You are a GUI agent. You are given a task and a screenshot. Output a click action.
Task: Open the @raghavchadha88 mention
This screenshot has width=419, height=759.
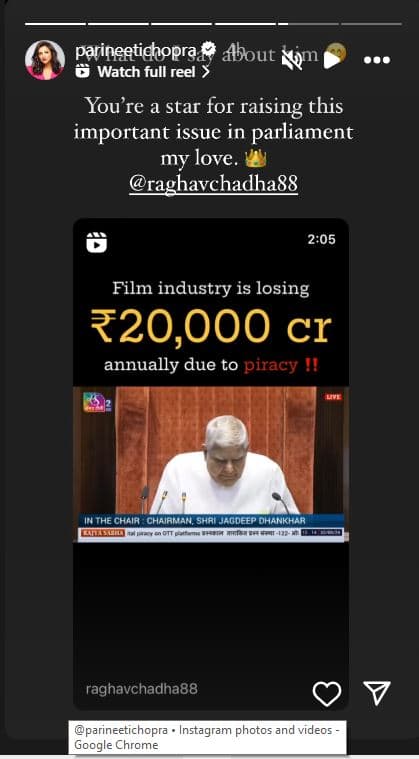(x=213, y=184)
